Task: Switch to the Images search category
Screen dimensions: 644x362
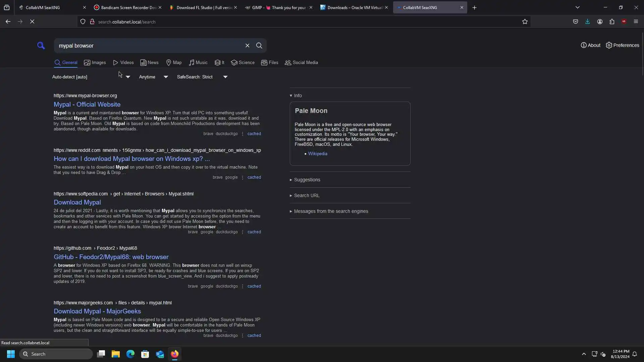Action: (x=95, y=63)
